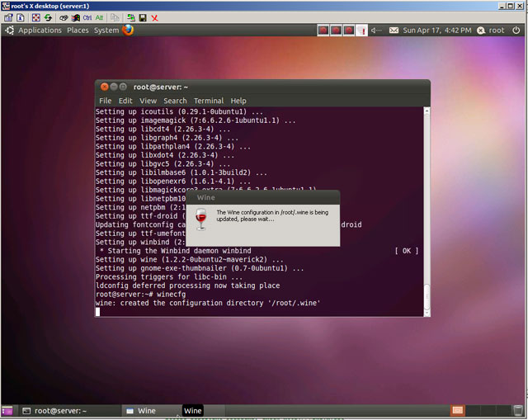Click the terminal cursor block

coord(97,312)
